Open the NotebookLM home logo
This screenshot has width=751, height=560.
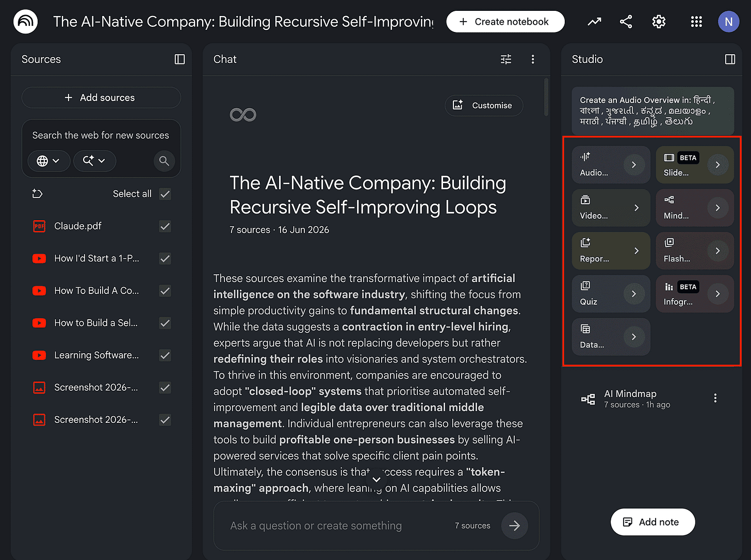pos(26,22)
